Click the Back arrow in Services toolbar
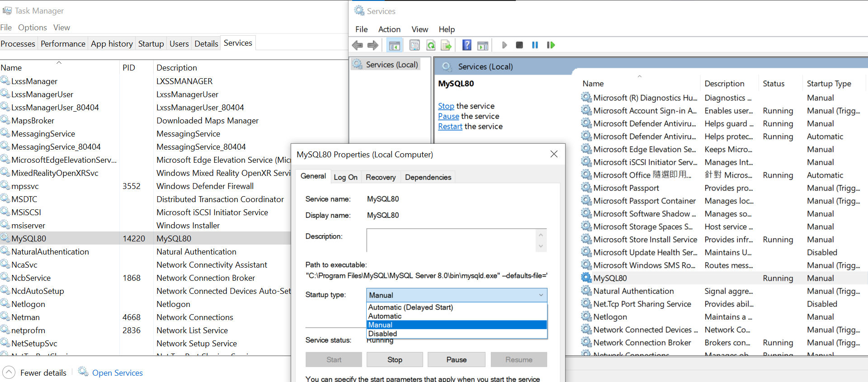 (357, 45)
